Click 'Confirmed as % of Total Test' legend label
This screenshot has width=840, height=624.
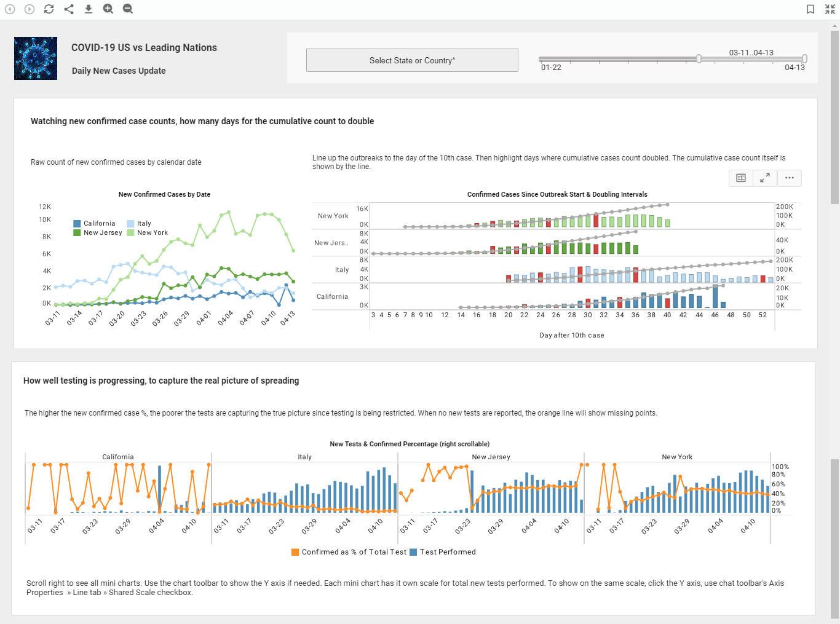pos(354,552)
